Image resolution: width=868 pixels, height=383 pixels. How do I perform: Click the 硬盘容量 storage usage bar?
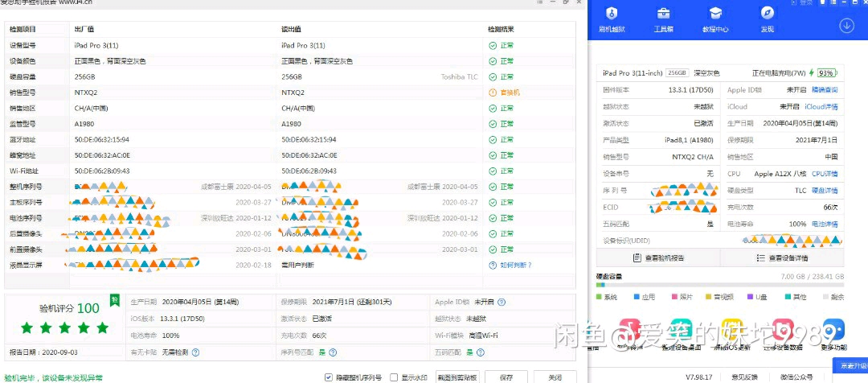point(719,285)
